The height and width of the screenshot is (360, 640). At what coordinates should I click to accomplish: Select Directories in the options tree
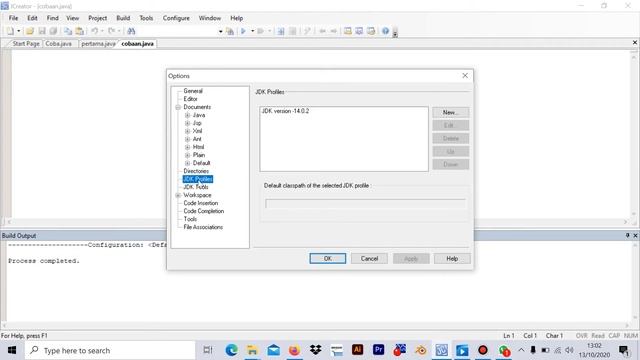point(196,171)
